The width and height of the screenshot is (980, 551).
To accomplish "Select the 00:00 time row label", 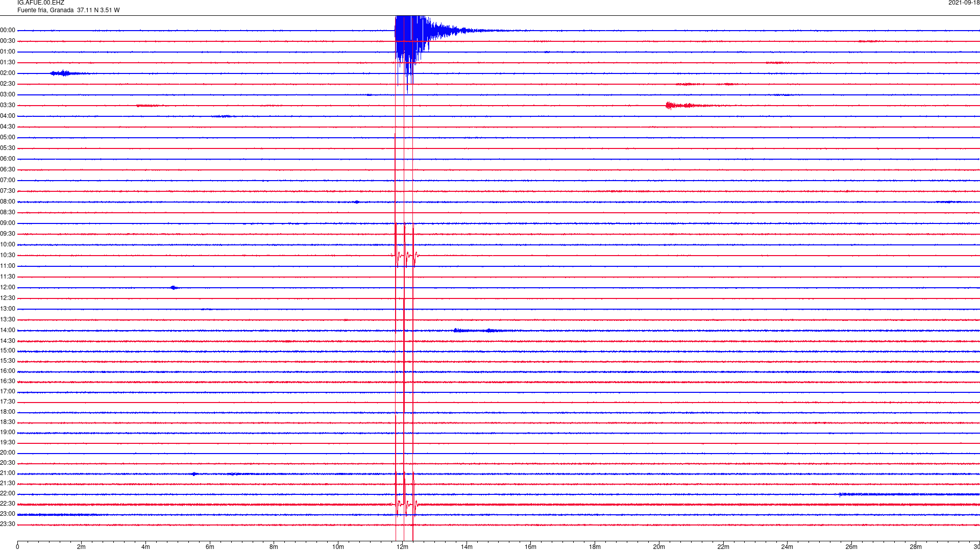I will [8, 30].
